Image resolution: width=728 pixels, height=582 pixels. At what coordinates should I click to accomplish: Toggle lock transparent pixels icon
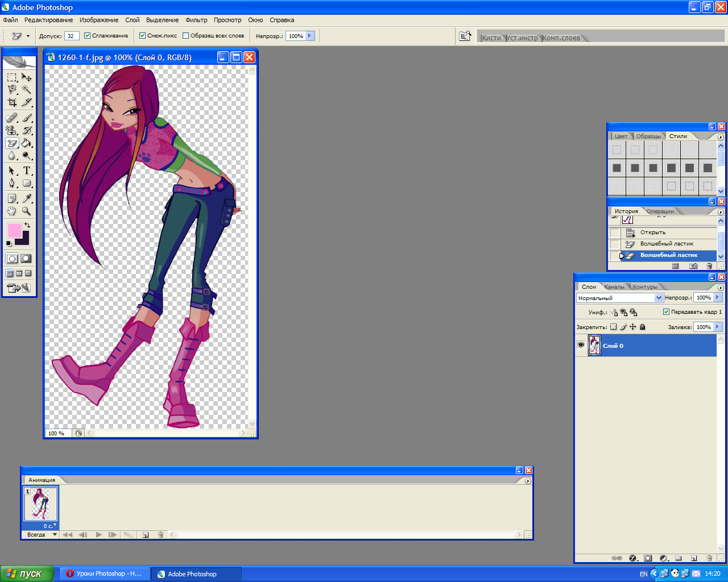[613, 327]
